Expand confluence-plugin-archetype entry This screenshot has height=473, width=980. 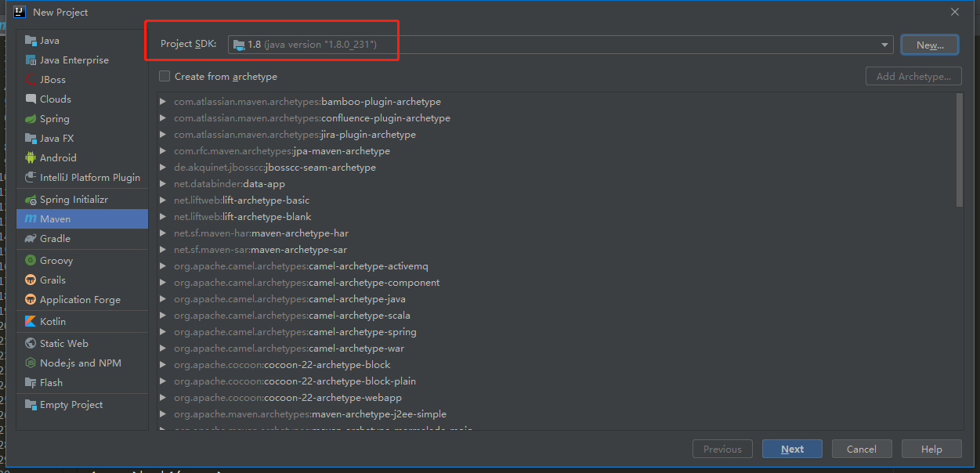click(163, 118)
